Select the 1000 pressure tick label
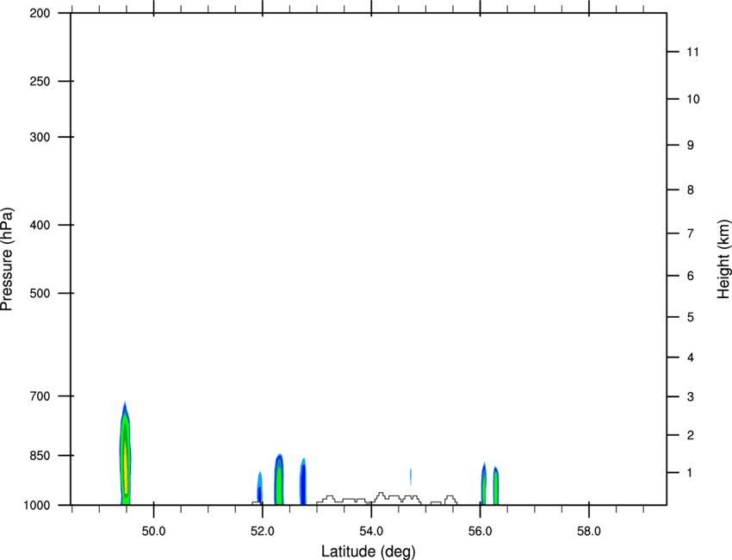 click(x=37, y=505)
